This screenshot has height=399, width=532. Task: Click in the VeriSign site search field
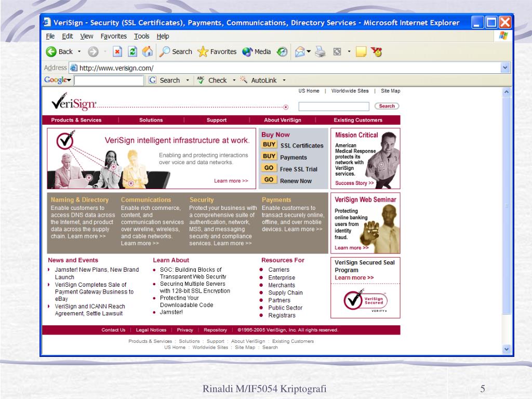[x=334, y=106]
